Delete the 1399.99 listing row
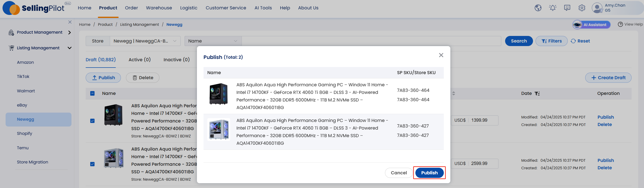 click(604, 124)
